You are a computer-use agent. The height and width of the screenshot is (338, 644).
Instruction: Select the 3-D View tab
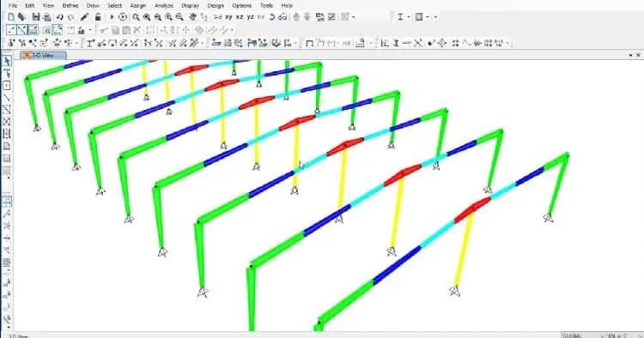click(x=43, y=55)
